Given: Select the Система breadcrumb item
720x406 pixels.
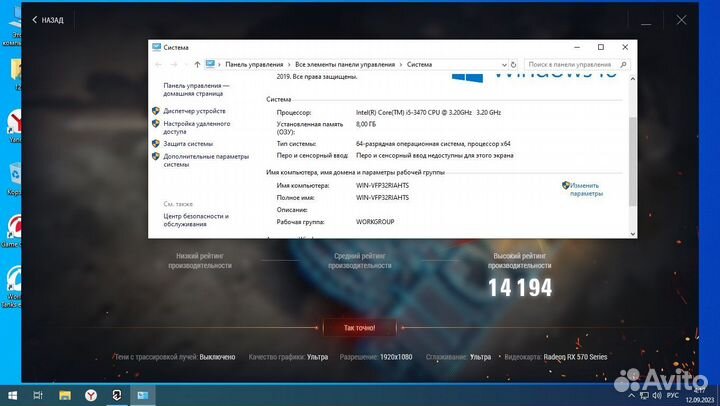Looking at the screenshot, I should coord(419,64).
